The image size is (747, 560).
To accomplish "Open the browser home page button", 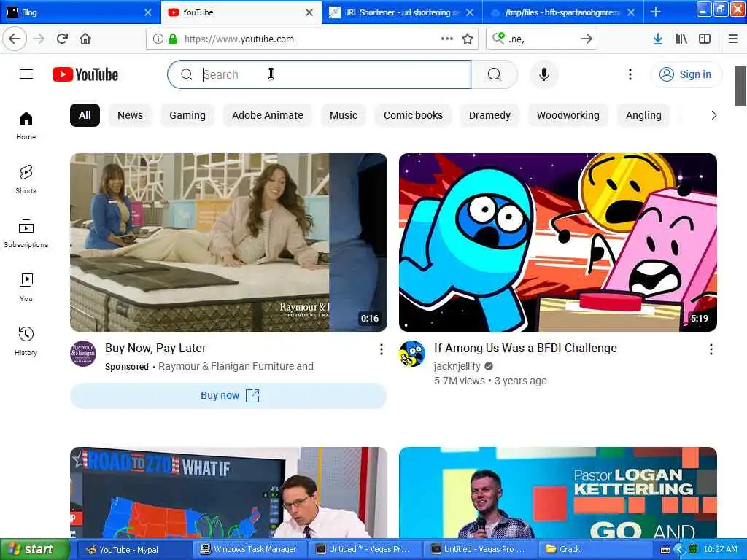I will click(85, 39).
